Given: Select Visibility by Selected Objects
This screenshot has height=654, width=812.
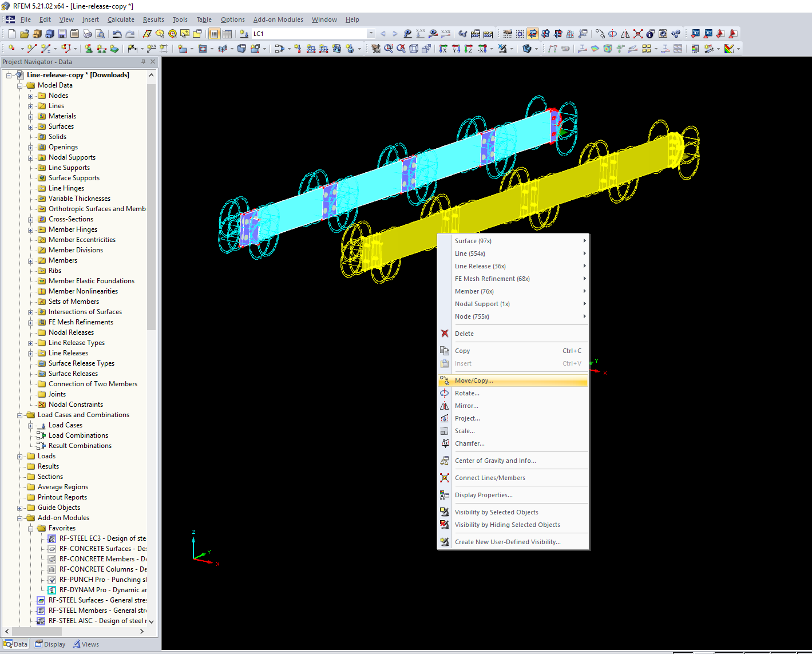Looking at the screenshot, I should 513,512.
